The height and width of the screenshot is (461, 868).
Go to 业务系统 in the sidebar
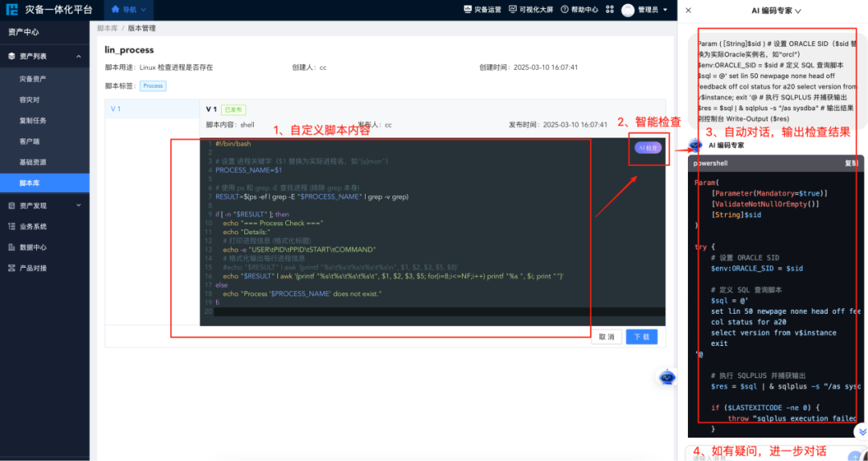tap(33, 226)
